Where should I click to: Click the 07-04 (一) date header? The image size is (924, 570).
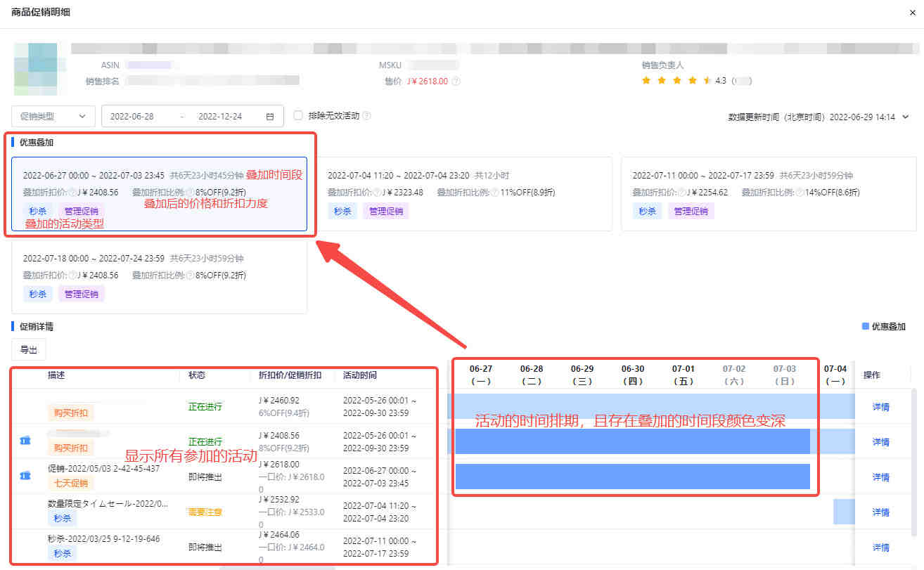point(835,375)
